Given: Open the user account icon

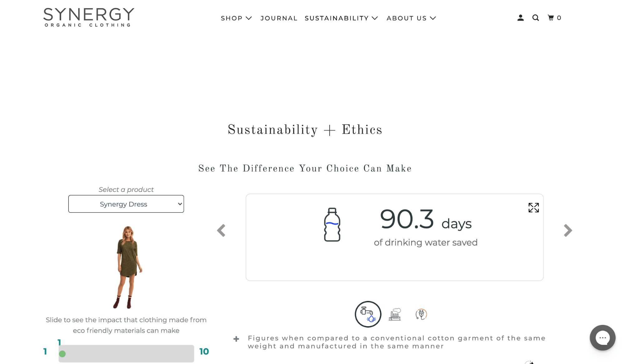Looking at the screenshot, I should (x=520, y=18).
